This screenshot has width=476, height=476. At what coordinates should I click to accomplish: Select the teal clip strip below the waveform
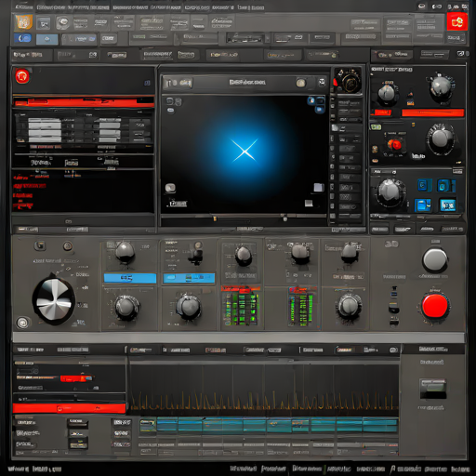coord(269,425)
